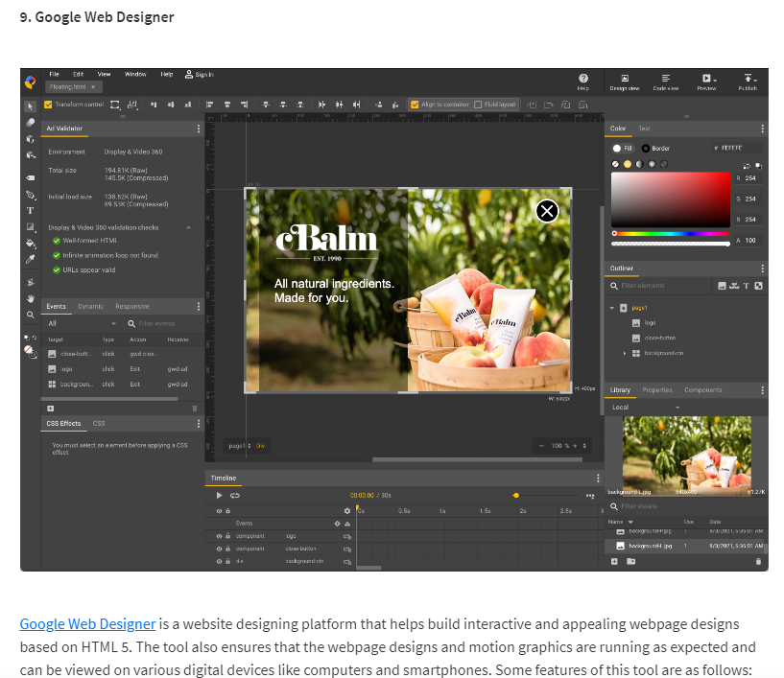784x678 pixels.
Task: Collapse Display & Video 360 validation checks
Action: 189,227
